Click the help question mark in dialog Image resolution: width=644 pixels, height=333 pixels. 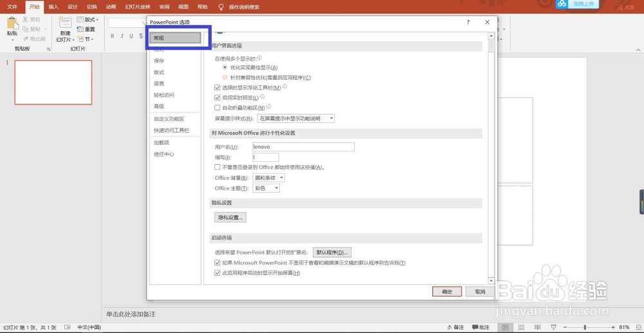click(468, 22)
